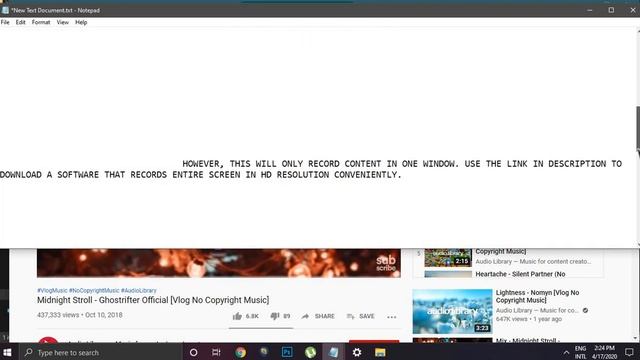640x360 pixels.
Task: Click the Lightness - Nomyn video title
Action: 537,296
